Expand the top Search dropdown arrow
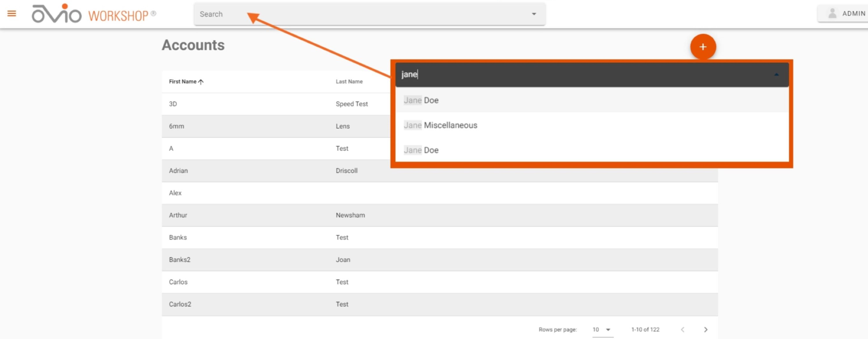Image resolution: width=868 pixels, height=339 pixels. (534, 14)
